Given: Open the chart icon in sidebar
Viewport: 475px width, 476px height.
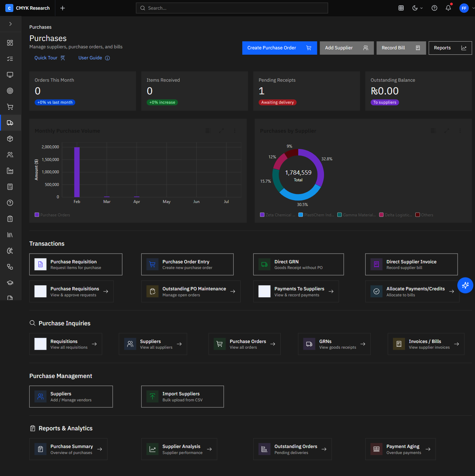Looking at the screenshot, I should (x=10, y=171).
